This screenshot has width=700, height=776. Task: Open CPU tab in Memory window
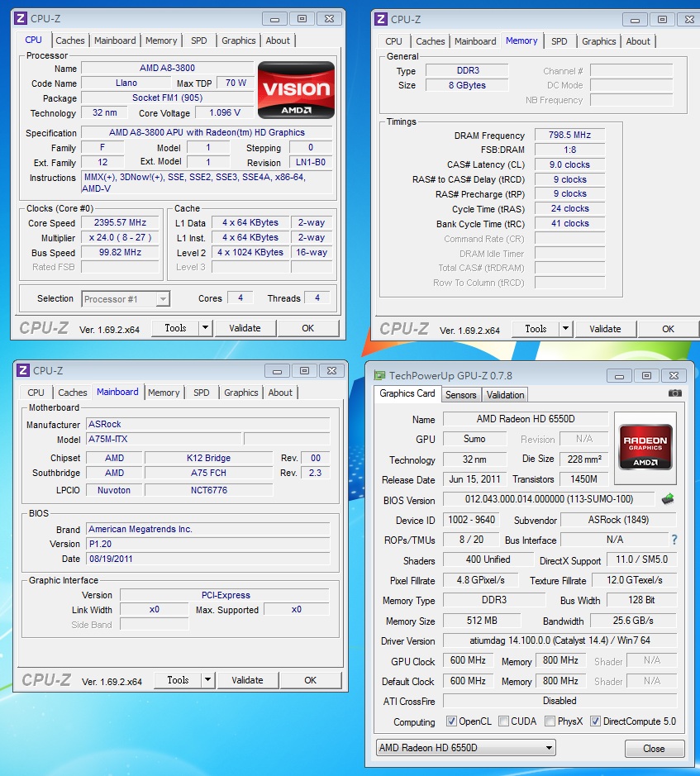[x=393, y=41]
